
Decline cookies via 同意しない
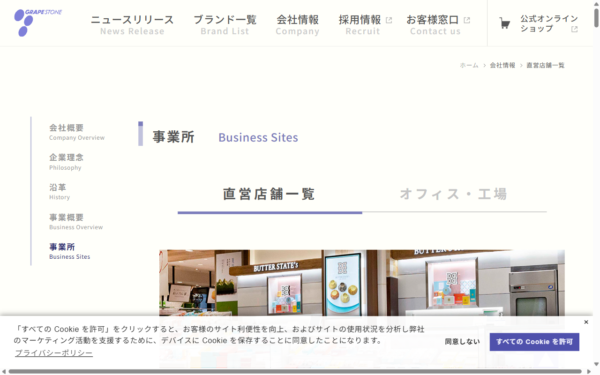pyautogui.click(x=462, y=342)
